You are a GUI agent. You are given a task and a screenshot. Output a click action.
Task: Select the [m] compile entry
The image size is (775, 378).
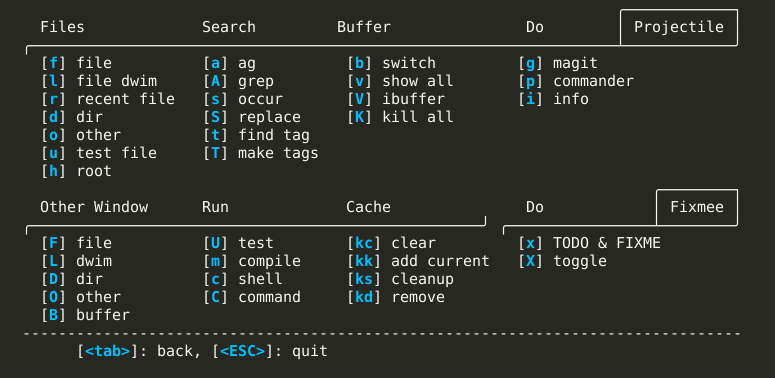[x=252, y=261]
